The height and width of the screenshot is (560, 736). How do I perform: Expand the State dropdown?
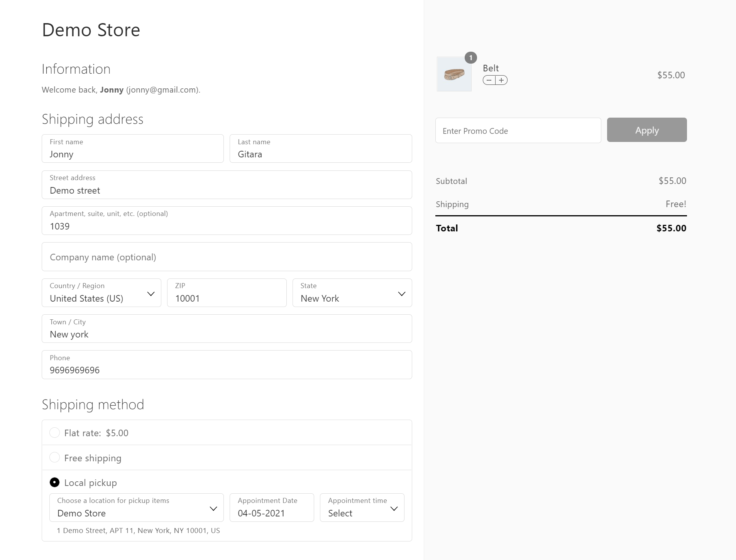352,293
